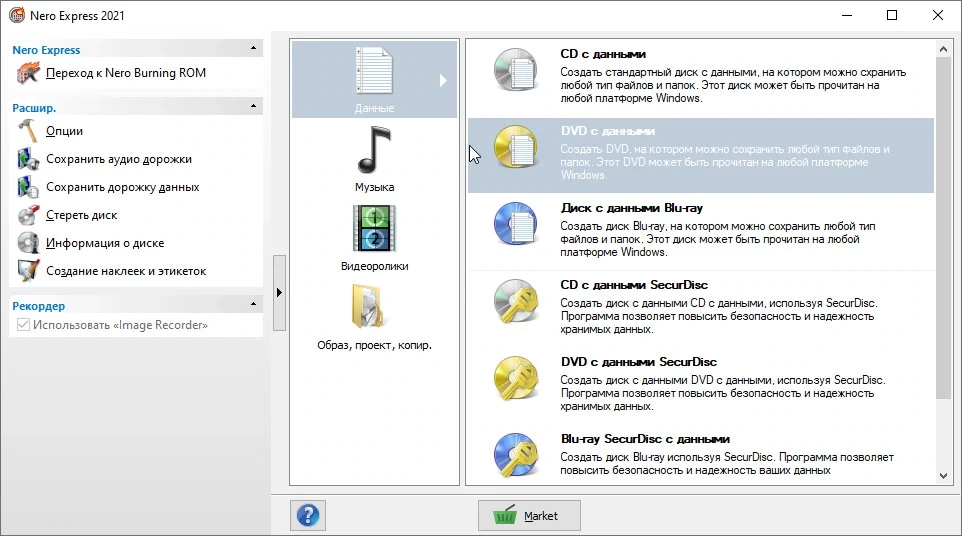Screen dimensions: 962x536
Task: Select the Данные category label
Action: [374, 108]
